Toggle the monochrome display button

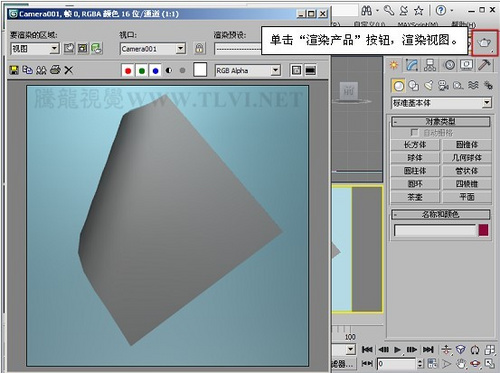[x=182, y=71]
